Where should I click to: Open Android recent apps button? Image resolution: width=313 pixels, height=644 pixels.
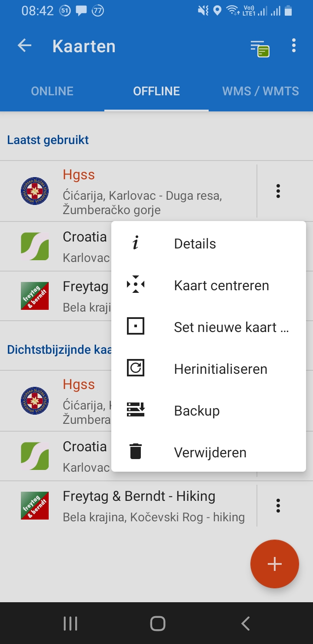point(70,624)
